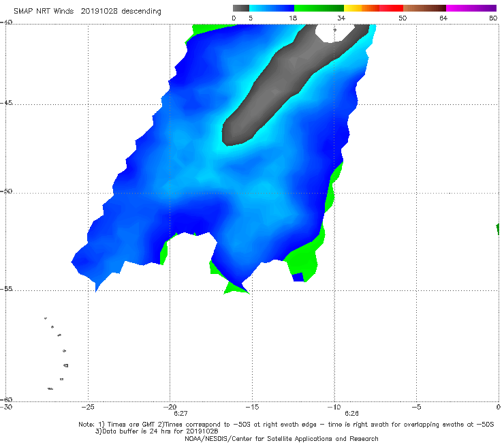Click the gray 0-5 color bar segment

pyautogui.click(x=241, y=8)
